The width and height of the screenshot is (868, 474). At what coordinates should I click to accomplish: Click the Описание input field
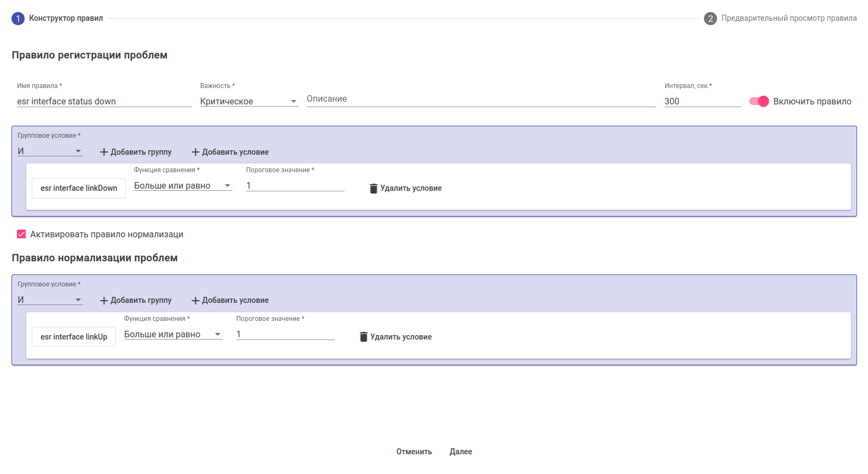click(481, 100)
